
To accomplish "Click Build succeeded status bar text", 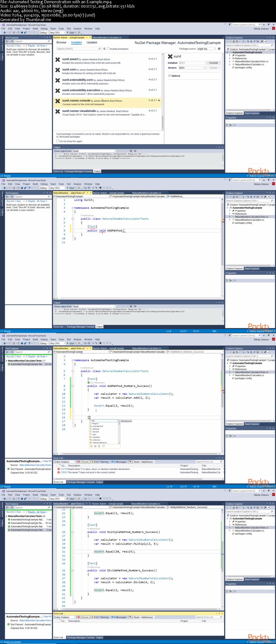I will (x=12, y=642).
